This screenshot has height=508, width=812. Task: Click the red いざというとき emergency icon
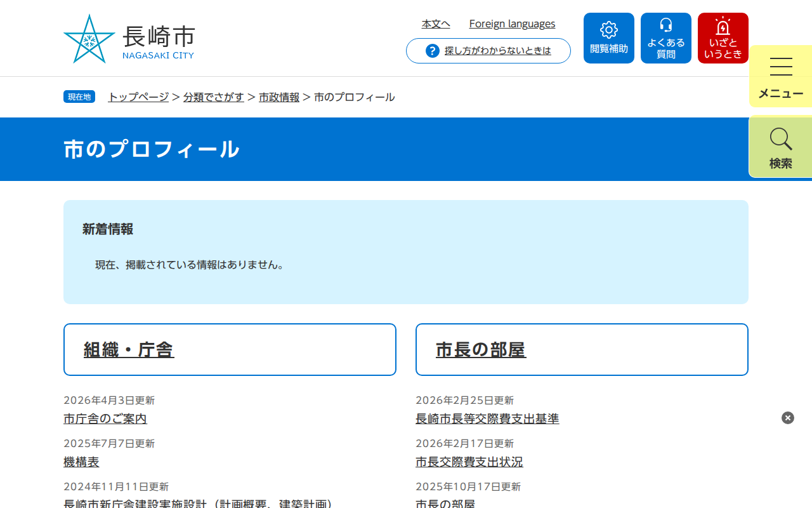click(x=723, y=37)
